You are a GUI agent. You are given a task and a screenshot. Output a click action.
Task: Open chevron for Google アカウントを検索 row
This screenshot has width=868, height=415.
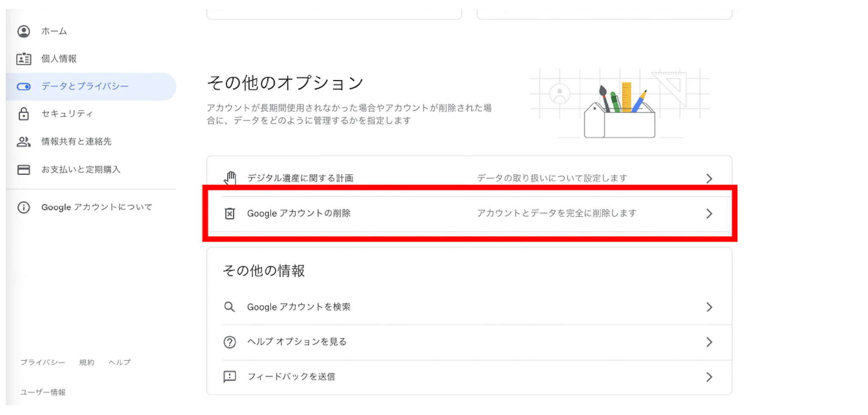coord(709,307)
